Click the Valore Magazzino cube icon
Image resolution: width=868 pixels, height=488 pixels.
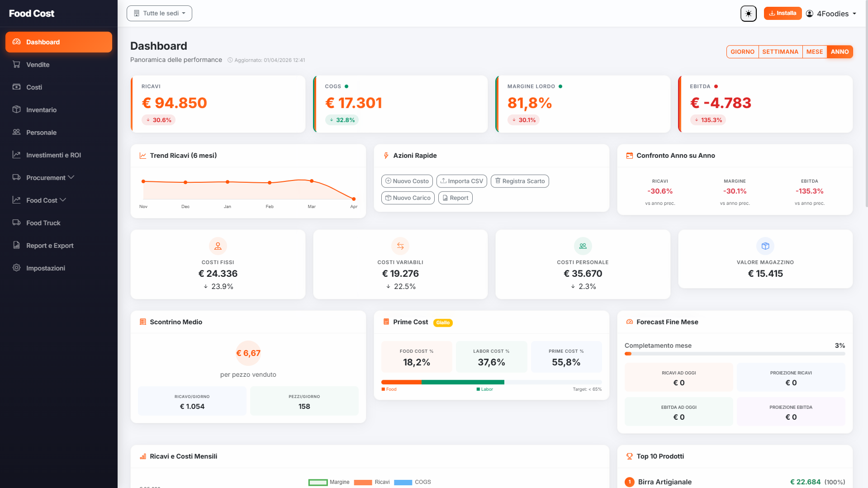point(765,246)
